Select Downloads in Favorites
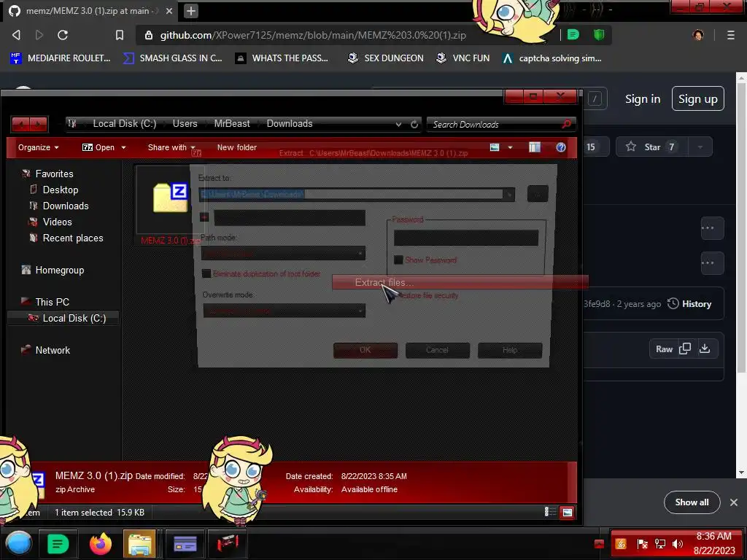 (66, 206)
